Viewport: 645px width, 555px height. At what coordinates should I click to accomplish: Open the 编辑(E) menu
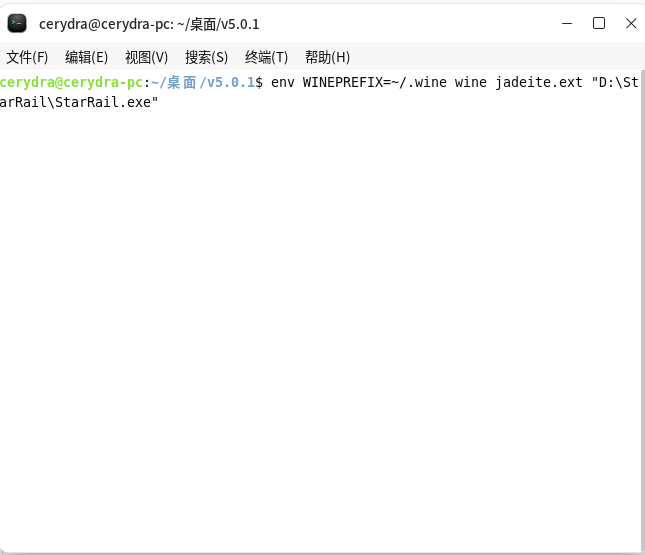pos(86,57)
